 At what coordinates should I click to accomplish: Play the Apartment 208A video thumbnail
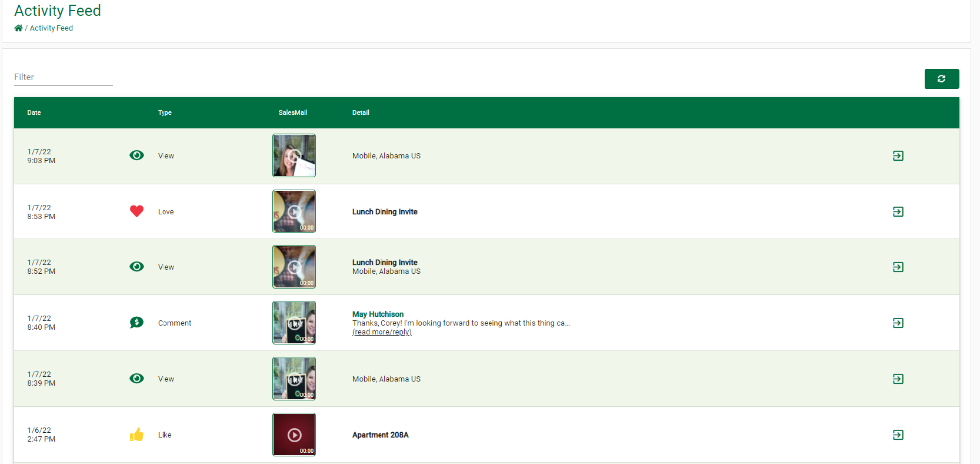[294, 435]
